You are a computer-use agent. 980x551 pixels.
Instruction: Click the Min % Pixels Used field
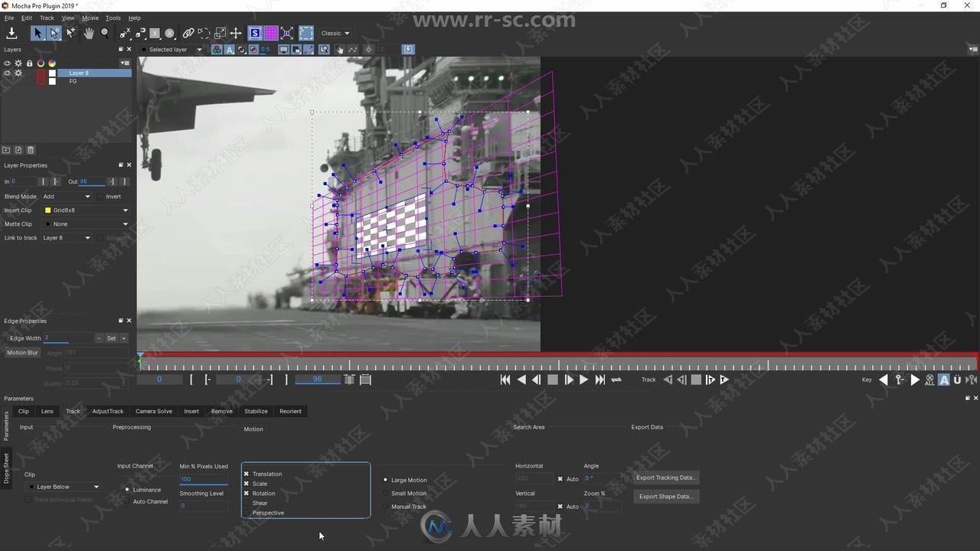click(204, 479)
